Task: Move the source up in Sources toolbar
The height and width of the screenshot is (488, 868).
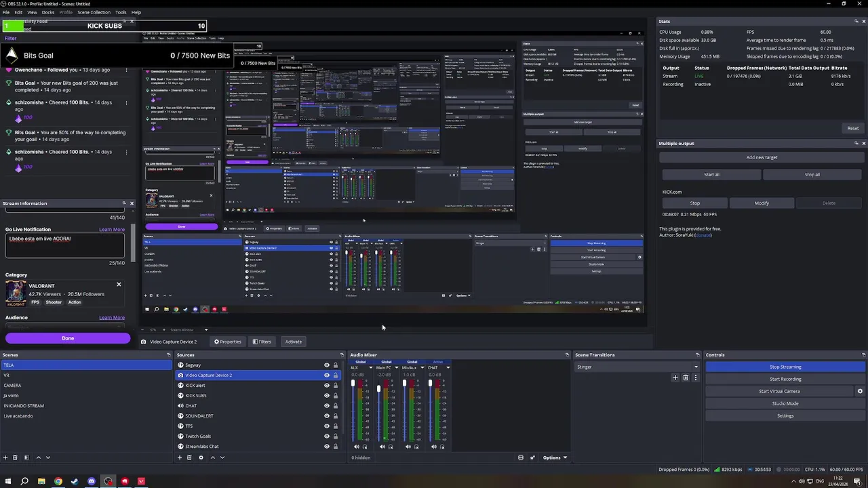Action: [212, 457]
